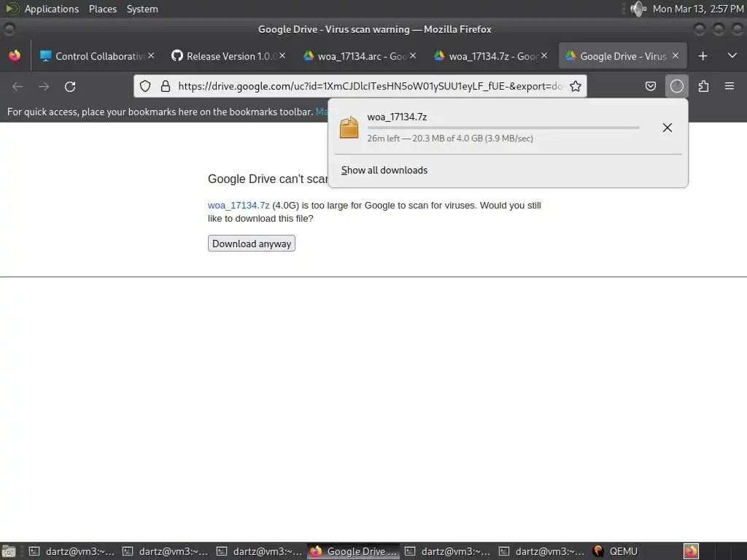Click the padlock site security icon
Image resolution: width=747 pixels, height=560 pixels.
(x=166, y=86)
